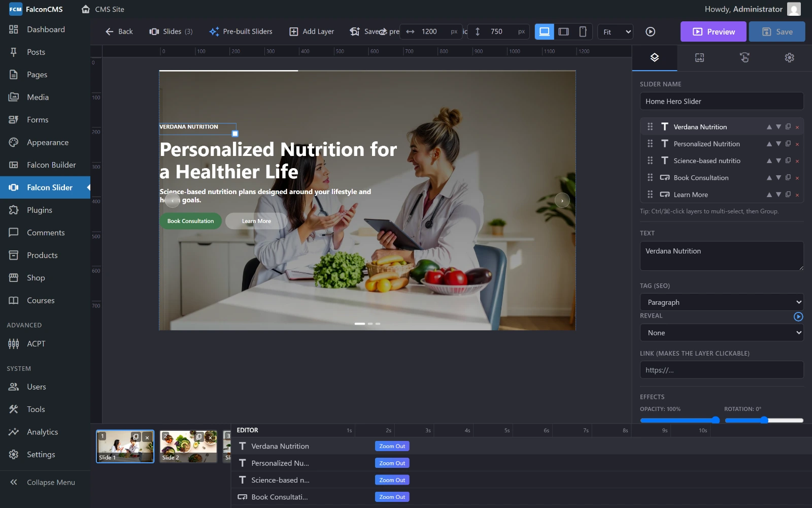Click the Text content textarea

[x=722, y=256]
